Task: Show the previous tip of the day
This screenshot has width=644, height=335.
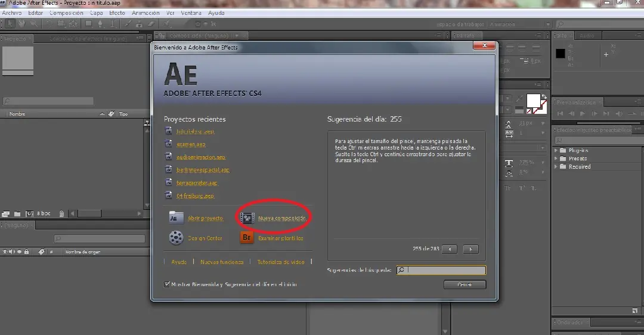Action: pyautogui.click(x=450, y=249)
